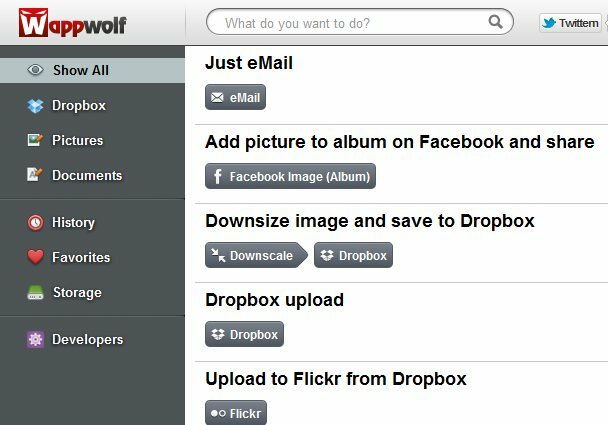Click the eMail action button
Screen dimensions: 608x425
pos(235,97)
